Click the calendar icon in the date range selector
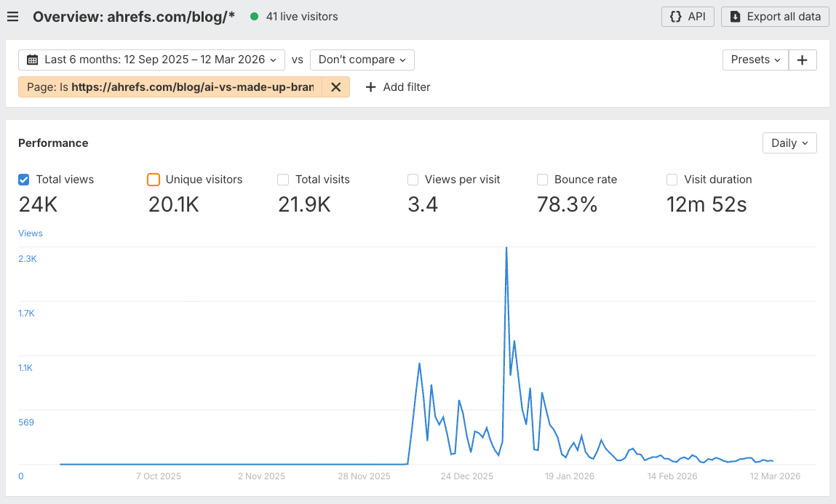This screenshot has height=504, width=836. tap(31, 60)
